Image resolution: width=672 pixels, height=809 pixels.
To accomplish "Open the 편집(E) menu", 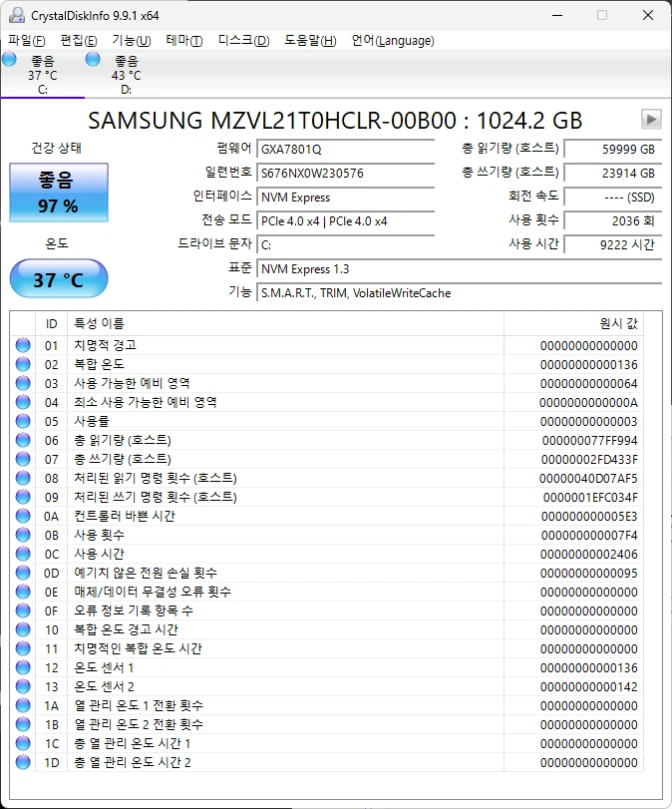I will [79, 40].
